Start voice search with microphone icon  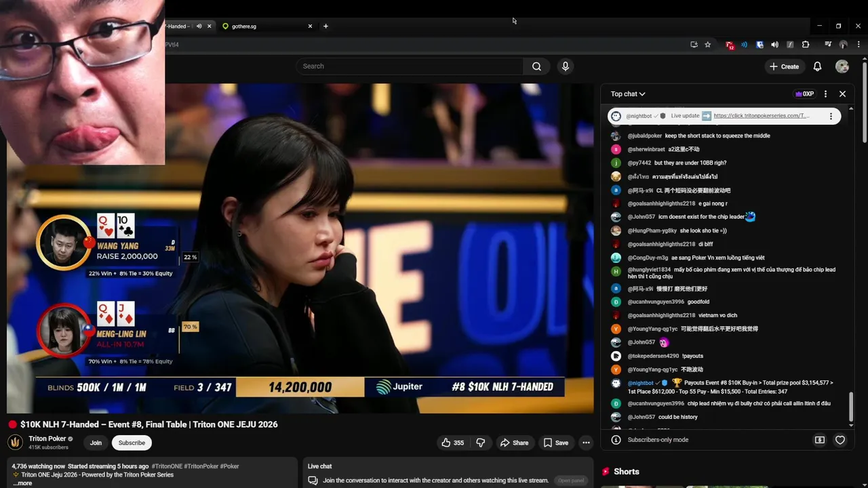click(x=565, y=66)
